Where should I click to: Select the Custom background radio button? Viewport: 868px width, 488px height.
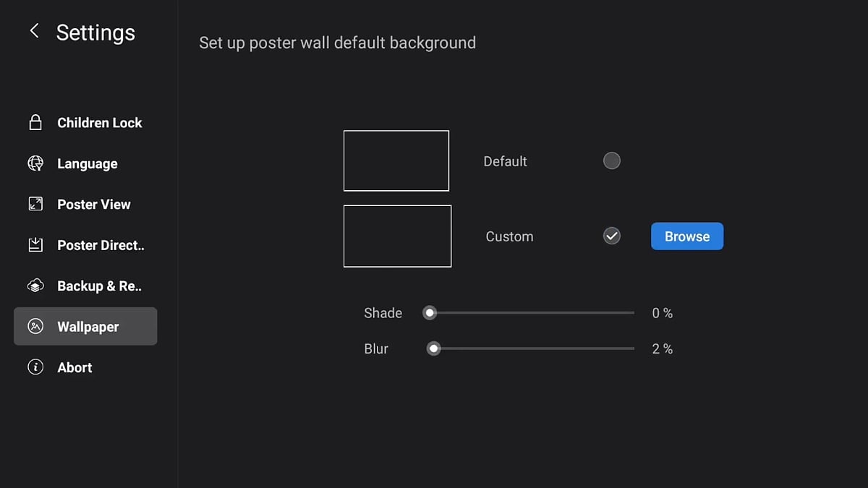(612, 236)
